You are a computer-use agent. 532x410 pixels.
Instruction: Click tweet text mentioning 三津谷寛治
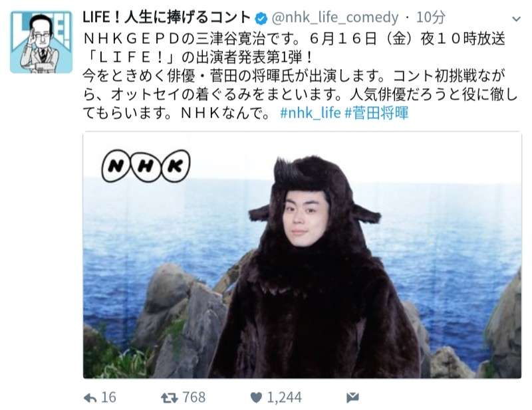294,39
